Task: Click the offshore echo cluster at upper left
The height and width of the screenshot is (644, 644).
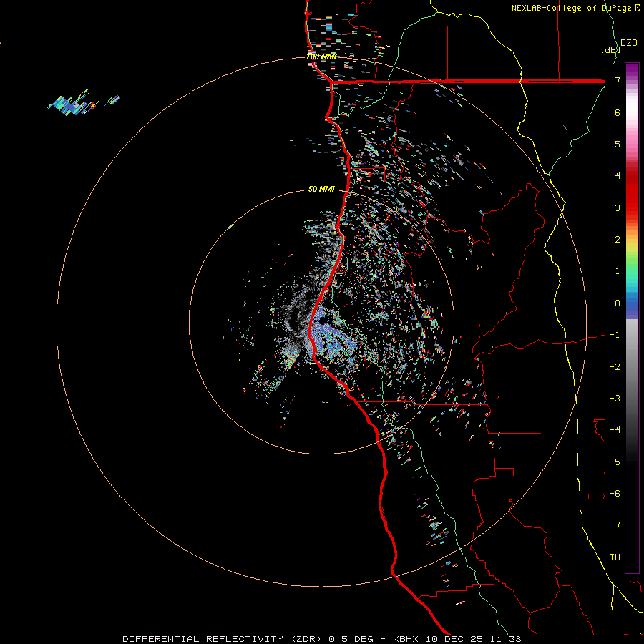Action: coord(83,103)
